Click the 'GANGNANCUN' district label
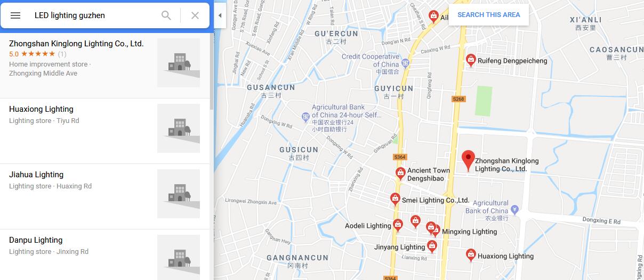Image resolution: width=644 pixels, height=280 pixels. click(x=297, y=258)
